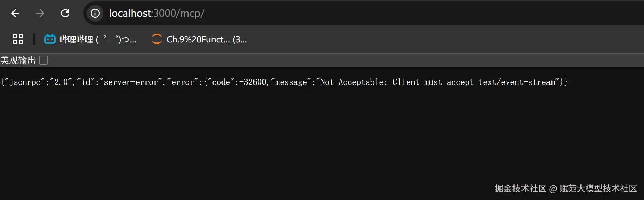This screenshot has height=200, width=644.
Task: Reload the localhost MCP page
Action: (x=65, y=13)
